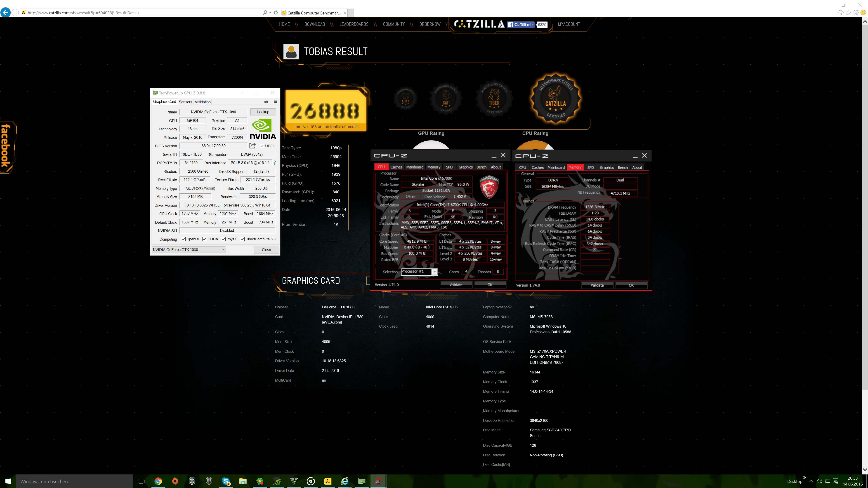Image resolution: width=868 pixels, height=488 pixels.
Task: Close the Catzilla Computer Benchmark browser tab
Action: pos(344,13)
